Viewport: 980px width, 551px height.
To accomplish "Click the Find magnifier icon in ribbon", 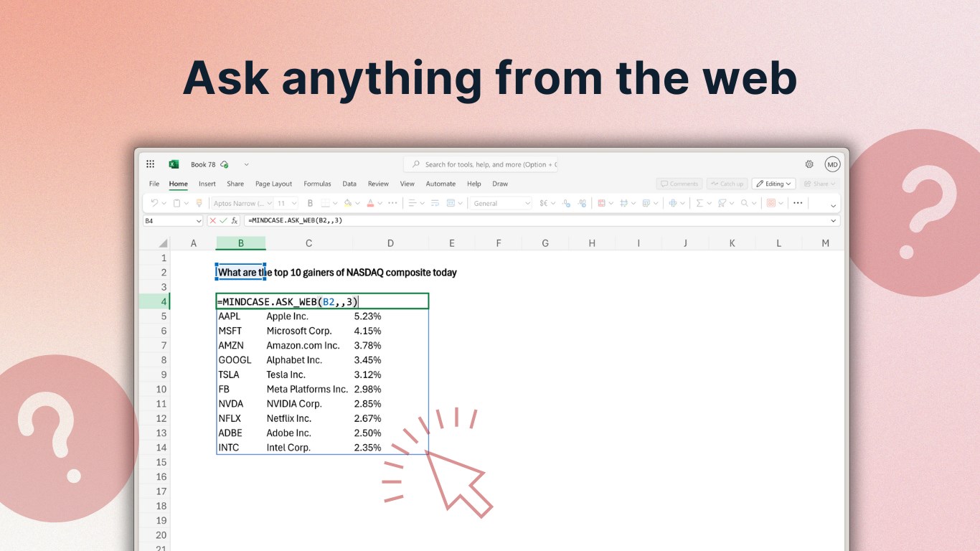I will [744, 203].
